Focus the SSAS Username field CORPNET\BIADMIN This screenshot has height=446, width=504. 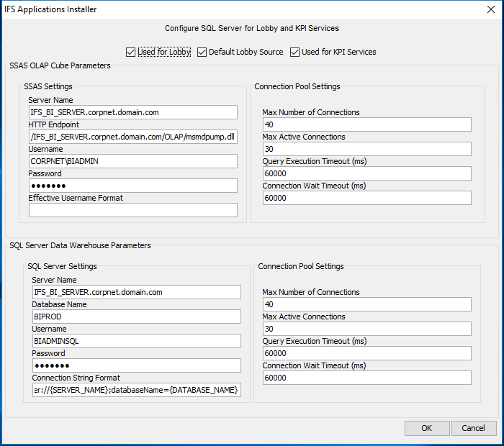pos(133,161)
